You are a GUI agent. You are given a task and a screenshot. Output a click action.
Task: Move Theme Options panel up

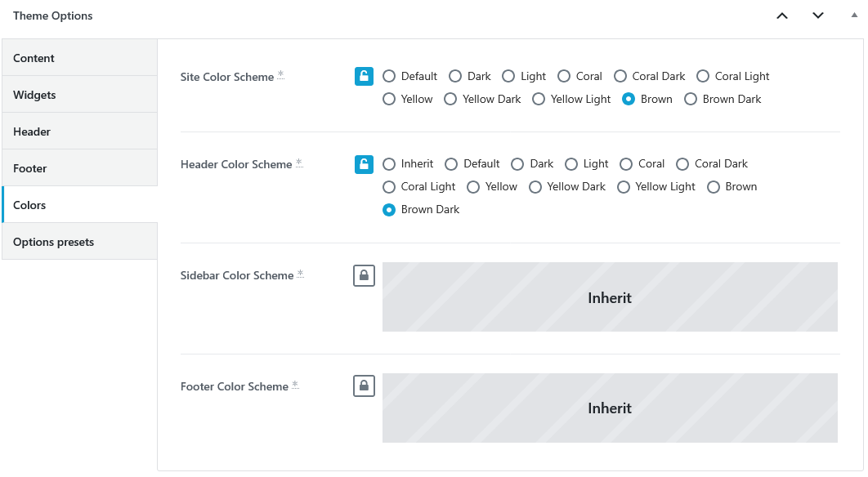[781, 16]
